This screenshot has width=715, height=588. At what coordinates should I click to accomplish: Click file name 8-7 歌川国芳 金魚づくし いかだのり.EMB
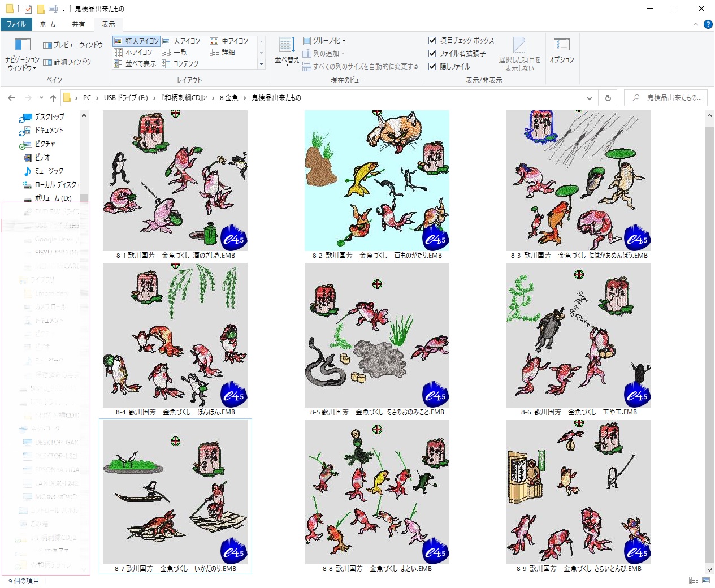click(175, 569)
